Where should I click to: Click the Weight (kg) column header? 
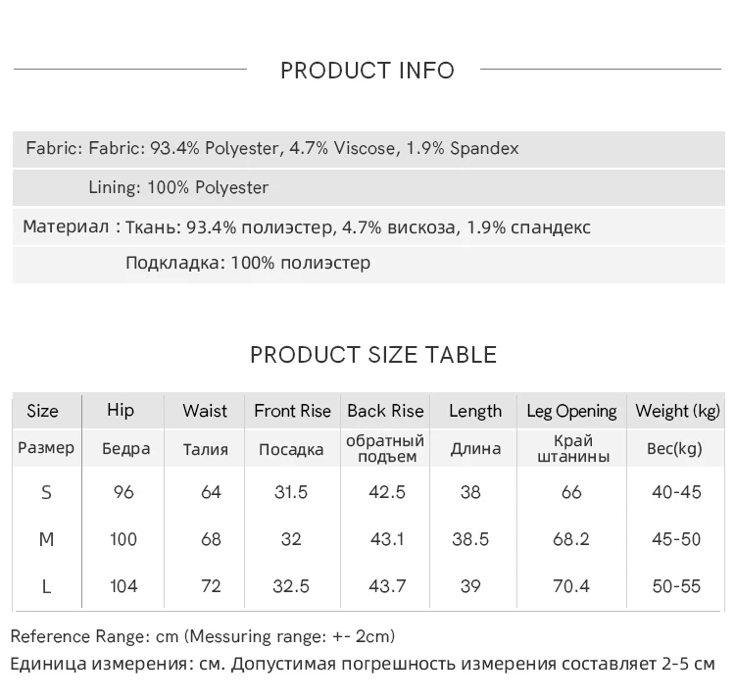pos(677,411)
